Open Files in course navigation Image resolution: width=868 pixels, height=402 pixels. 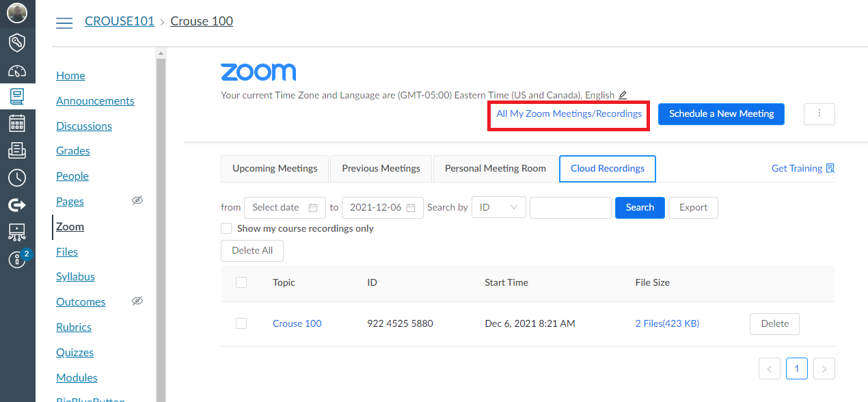(x=67, y=252)
